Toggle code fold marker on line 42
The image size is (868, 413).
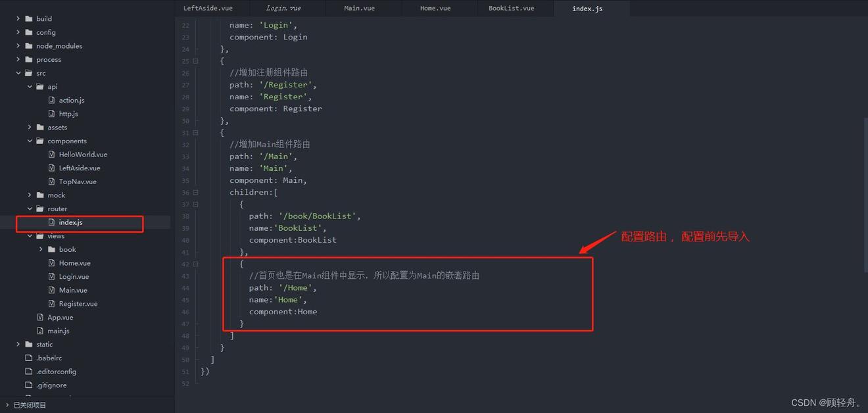coord(195,264)
